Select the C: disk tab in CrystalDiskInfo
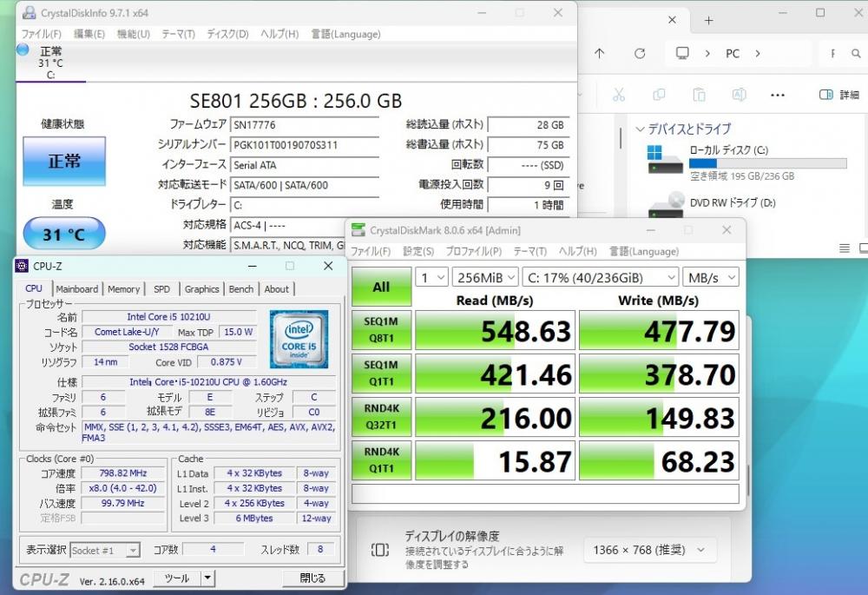Image resolution: width=868 pixels, height=595 pixels. tap(50, 63)
